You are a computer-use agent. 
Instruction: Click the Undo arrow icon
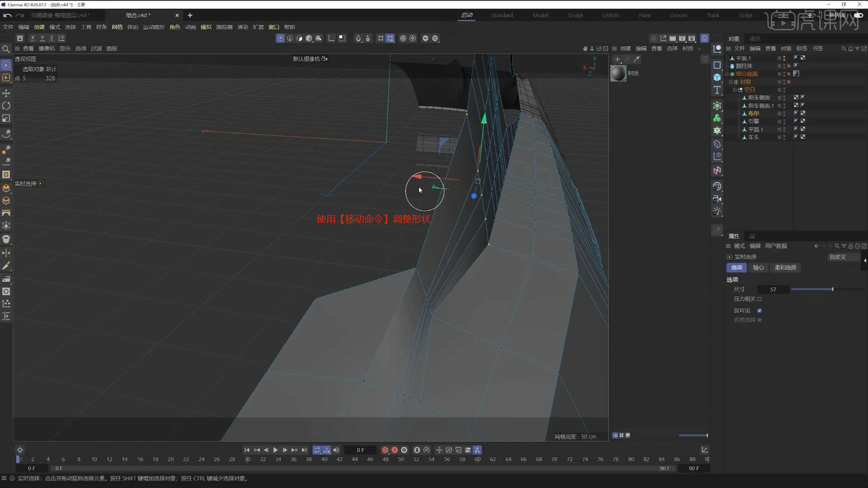coord(7,15)
